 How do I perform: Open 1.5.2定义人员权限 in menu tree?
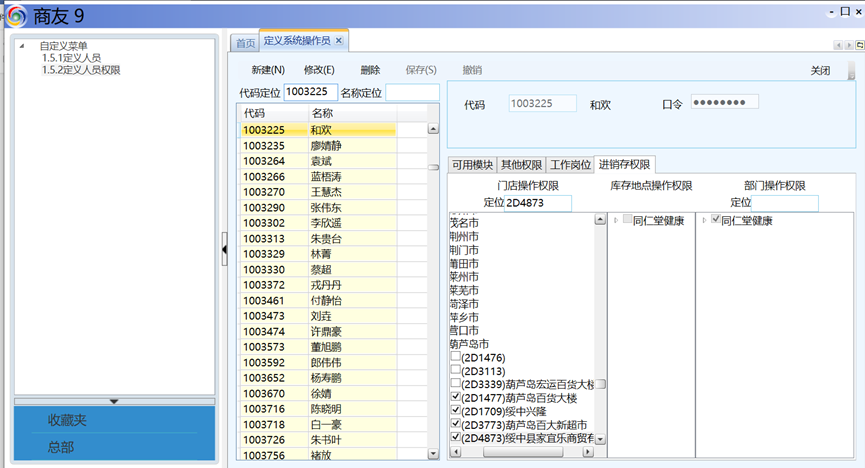point(81,70)
